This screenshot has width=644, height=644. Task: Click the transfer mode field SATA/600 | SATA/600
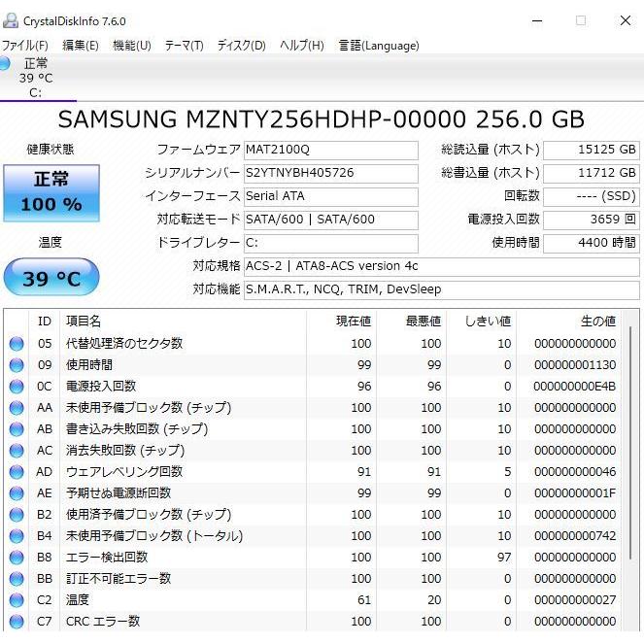point(331,220)
